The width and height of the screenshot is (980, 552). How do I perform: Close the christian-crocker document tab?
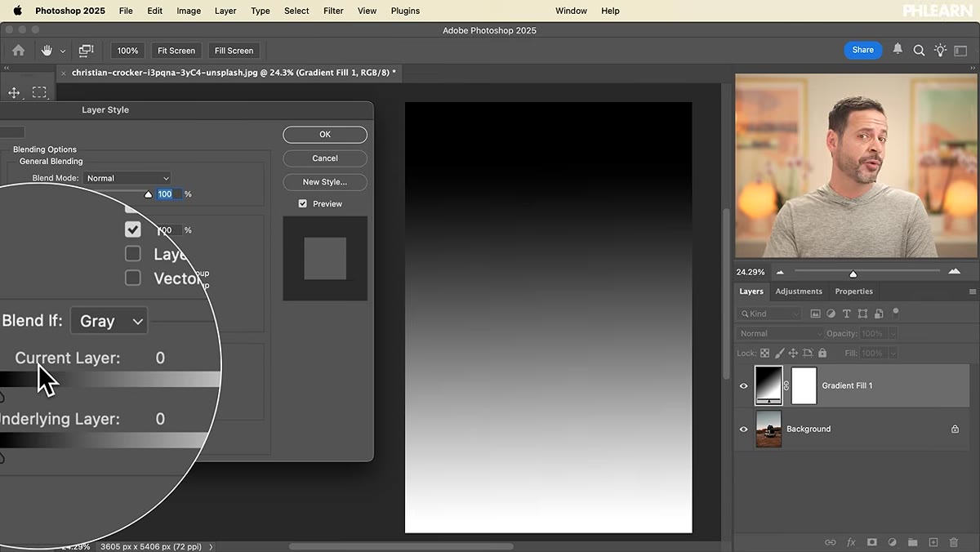[x=64, y=73]
